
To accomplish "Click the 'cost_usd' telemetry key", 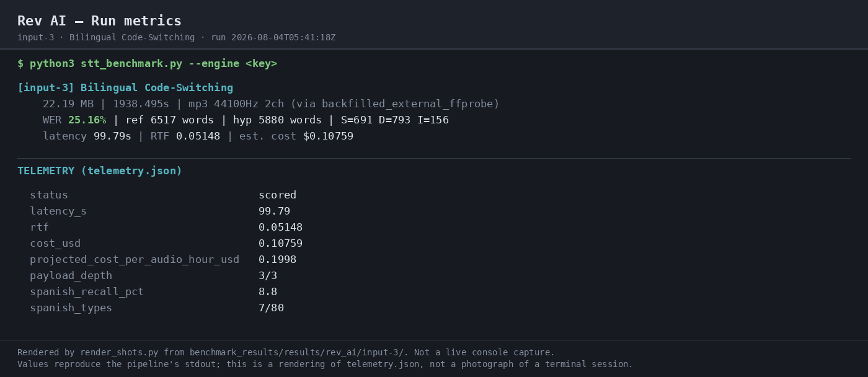I will (55, 244).
